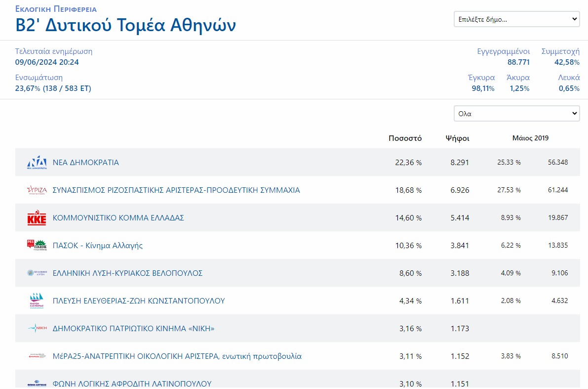Screen dimensions: 588x389
Task: Click the Πλεύση Ελευθερίας sailboat logo
Action: tap(37, 301)
